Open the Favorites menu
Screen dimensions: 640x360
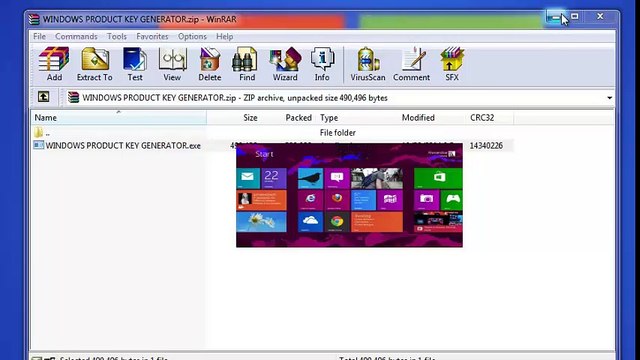(152, 36)
